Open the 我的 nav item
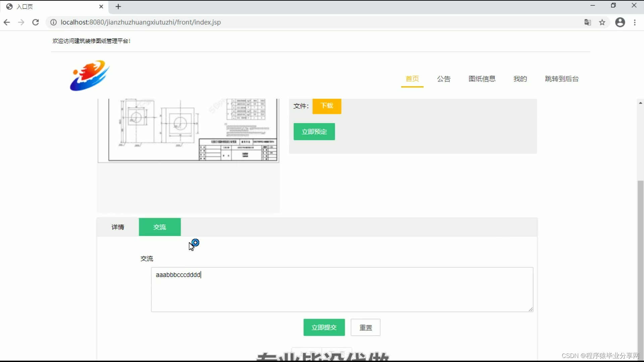Screen dimensions: 644x362 [520, 79]
